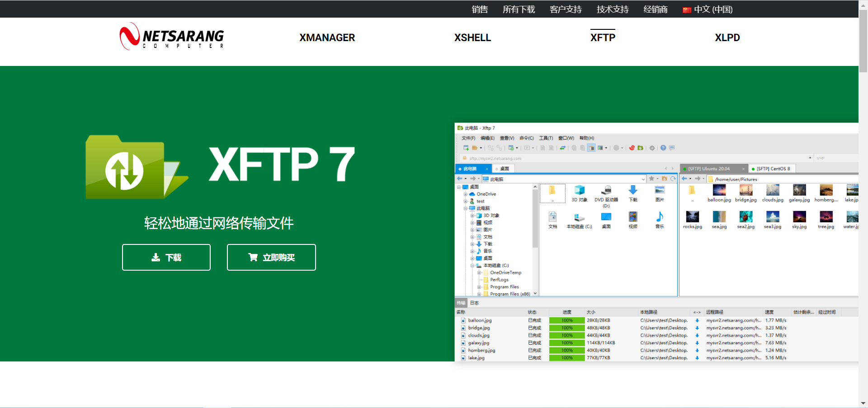Expand the OneDriveTemp tree node
868x408 pixels.
479,272
